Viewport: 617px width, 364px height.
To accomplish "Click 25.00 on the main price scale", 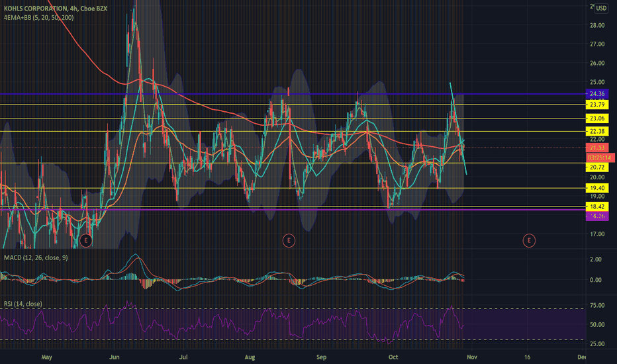I will point(597,82).
